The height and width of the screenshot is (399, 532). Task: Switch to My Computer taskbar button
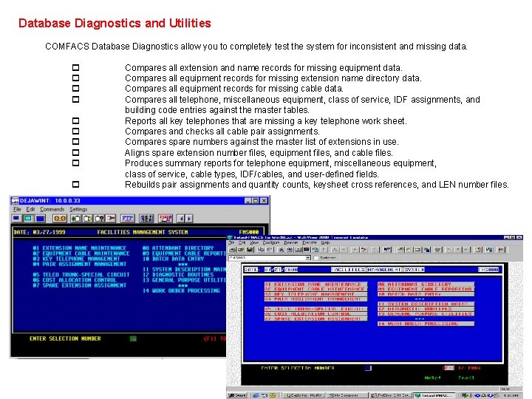[x=347, y=395]
